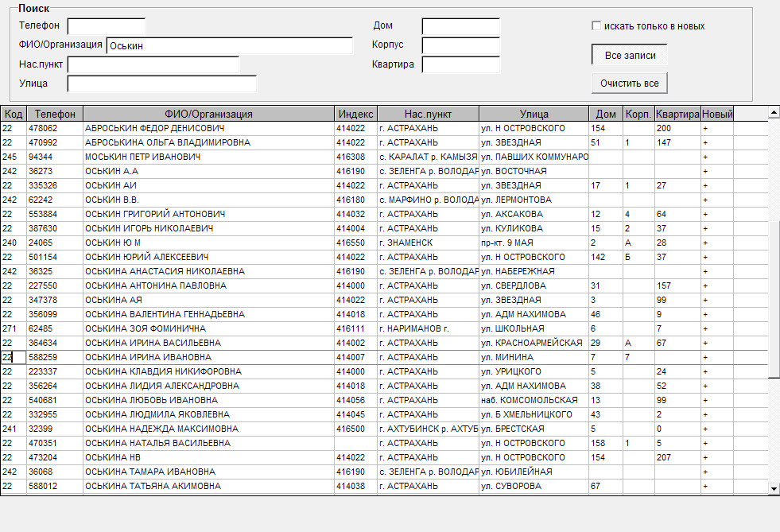Focus the Дом search field

[460, 26]
